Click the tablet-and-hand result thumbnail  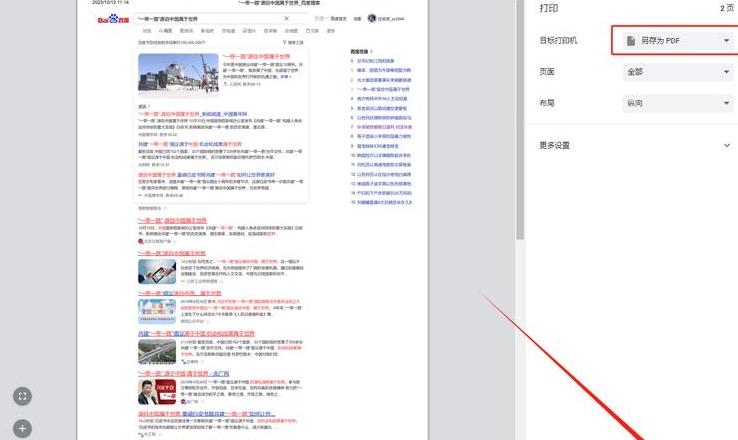coord(157,272)
